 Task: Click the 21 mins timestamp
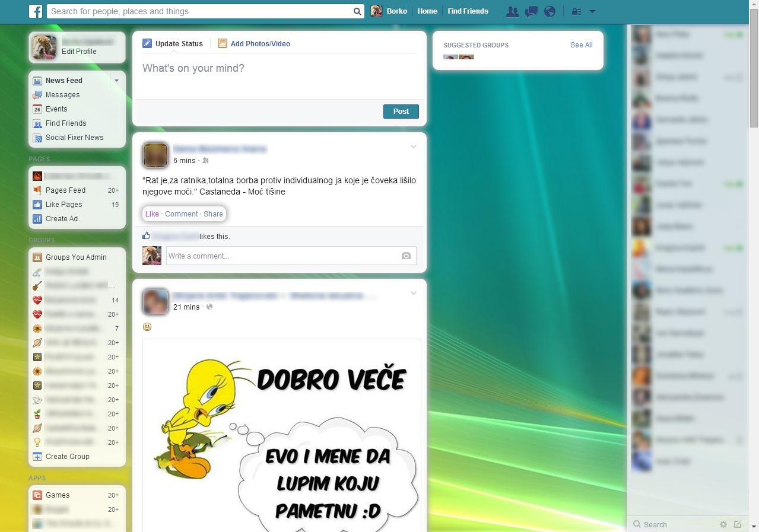click(186, 307)
